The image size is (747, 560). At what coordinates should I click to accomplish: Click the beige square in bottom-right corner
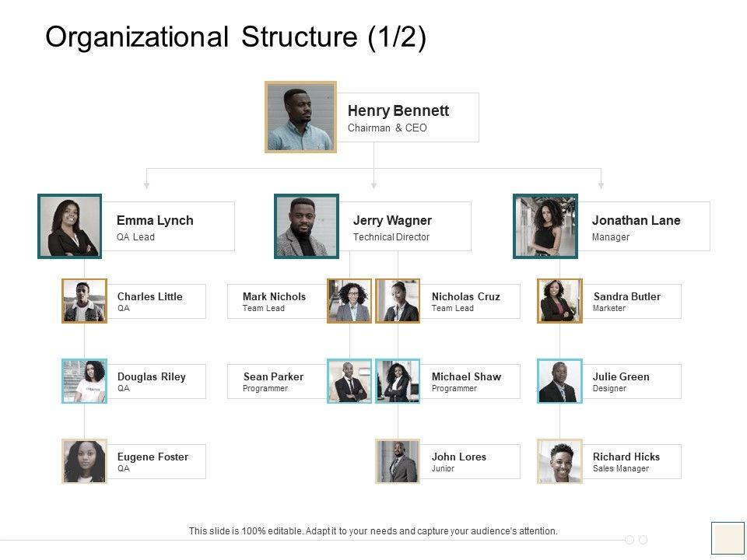(728, 538)
